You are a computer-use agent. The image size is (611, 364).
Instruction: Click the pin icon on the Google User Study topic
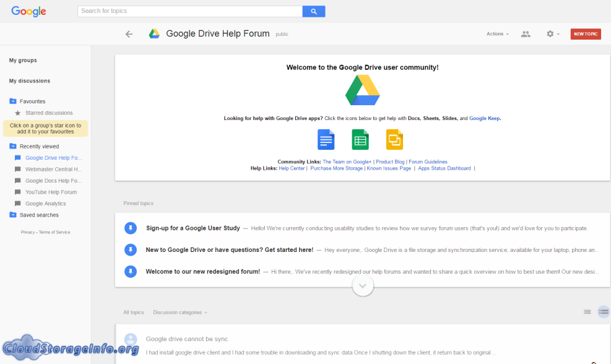[x=131, y=228]
